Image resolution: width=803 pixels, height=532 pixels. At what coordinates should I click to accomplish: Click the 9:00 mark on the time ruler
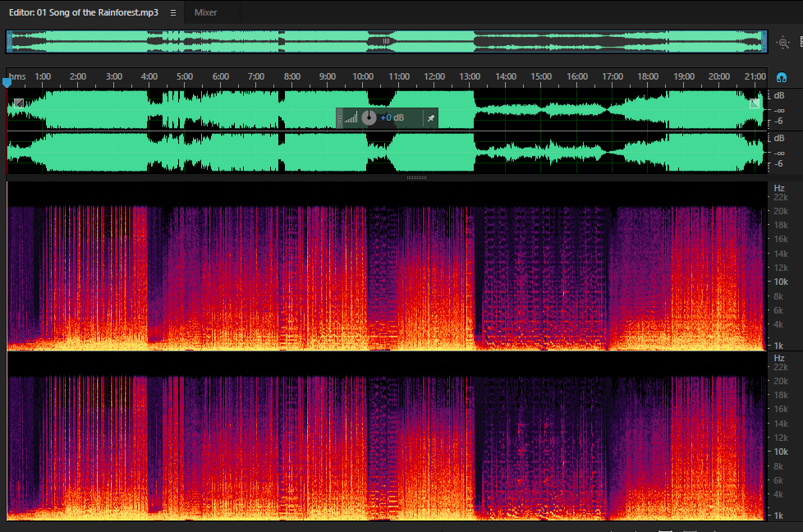pyautogui.click(x=328, y=76)
